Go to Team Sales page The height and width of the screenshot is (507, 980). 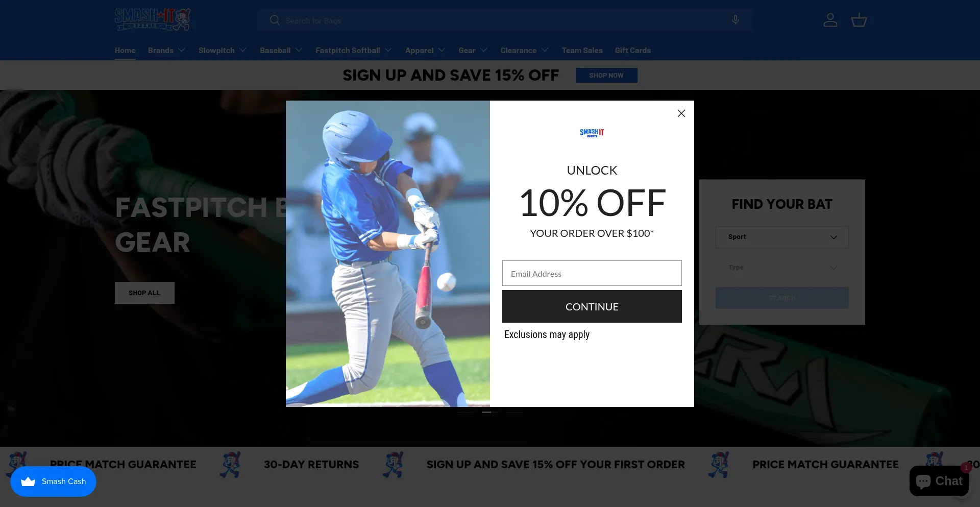[582, 50]
